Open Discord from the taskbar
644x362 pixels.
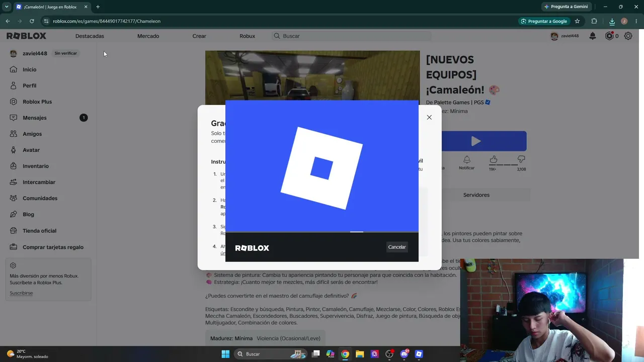pos(404,354)
